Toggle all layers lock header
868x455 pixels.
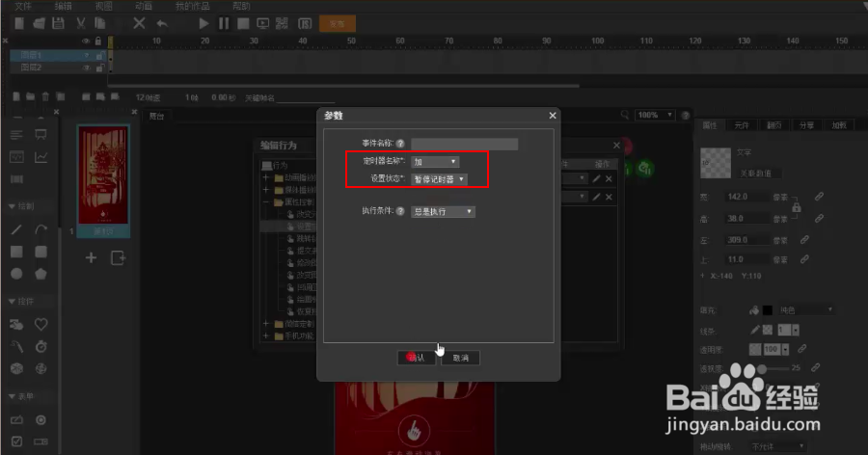click(98, 40)
